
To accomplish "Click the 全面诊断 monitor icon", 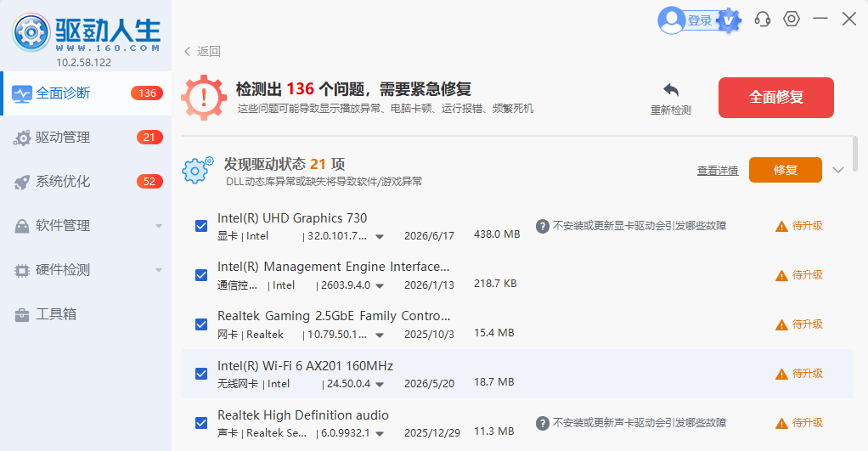I will click(x=21, y=93).
